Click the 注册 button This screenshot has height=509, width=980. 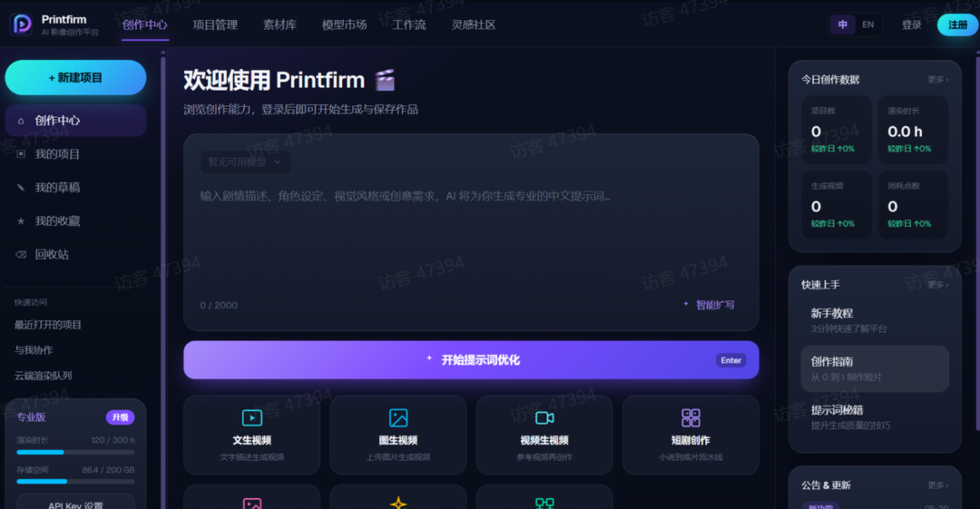pyautogui.click(x=957, y=25)
